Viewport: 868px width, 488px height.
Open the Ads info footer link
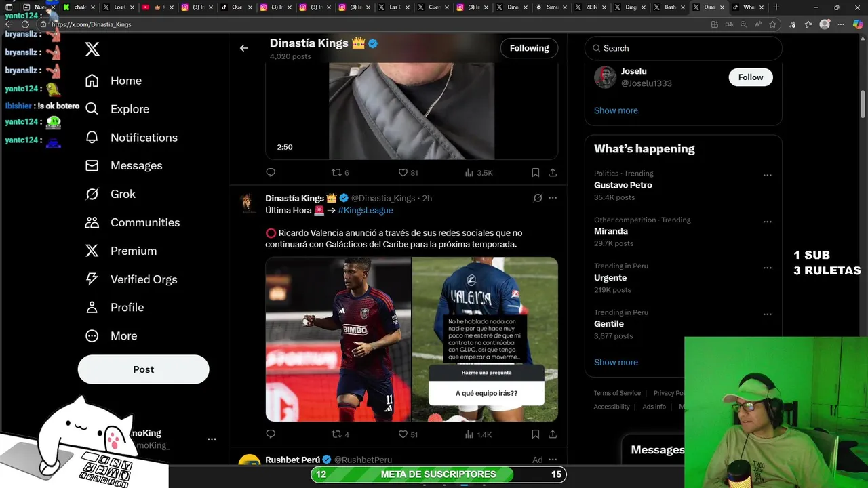tap(654, 407)
